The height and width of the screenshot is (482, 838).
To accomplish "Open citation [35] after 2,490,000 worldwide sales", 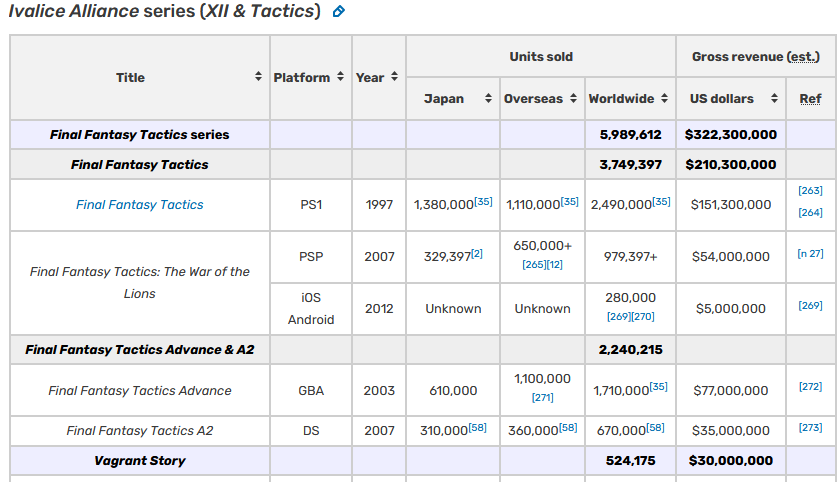I will (x=661, y=201).
